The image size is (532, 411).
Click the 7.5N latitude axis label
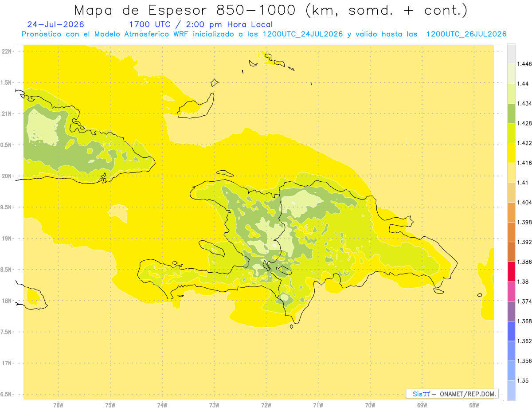(7, 332)
